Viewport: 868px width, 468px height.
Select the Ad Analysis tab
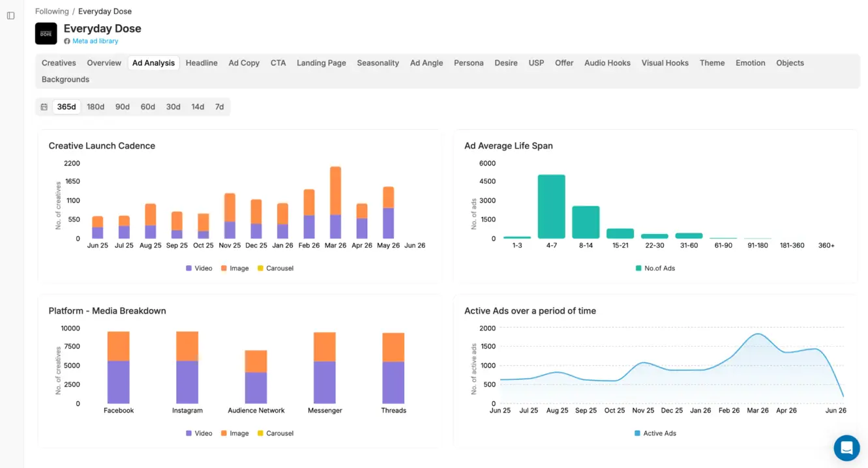[x=153, y=63]
